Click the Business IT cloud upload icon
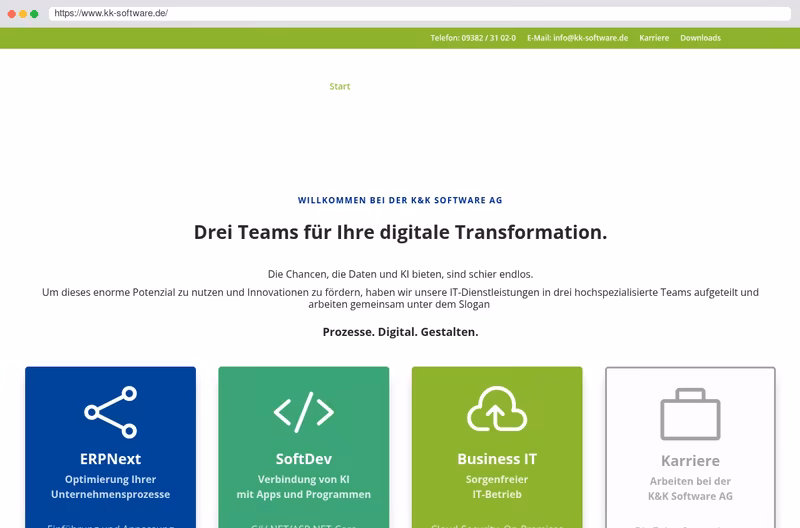Image resolution: width=800 pixels, height=528 pixels. [497, 409]
